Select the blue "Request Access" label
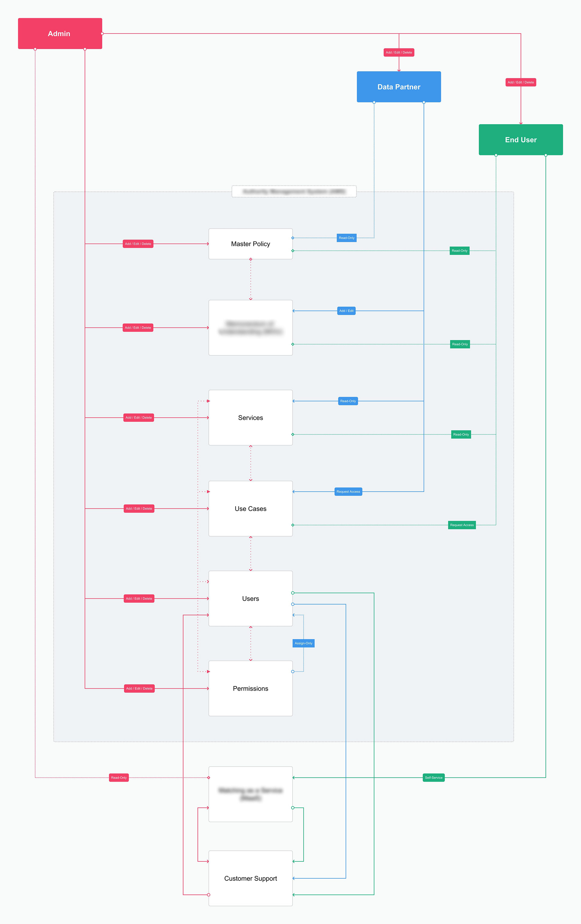Image resolution: width=581 pixels, height=924 pixels. (x=348, y=492)
